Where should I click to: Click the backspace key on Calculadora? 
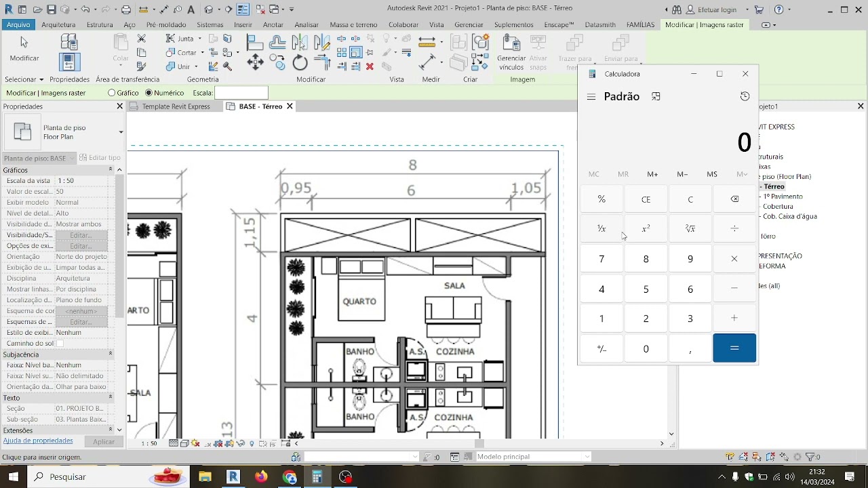click(734, 199)
